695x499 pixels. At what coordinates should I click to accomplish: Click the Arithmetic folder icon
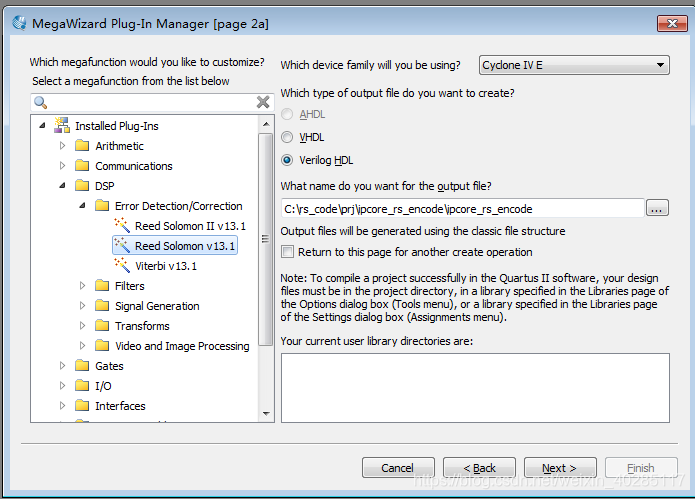point(82,145)
